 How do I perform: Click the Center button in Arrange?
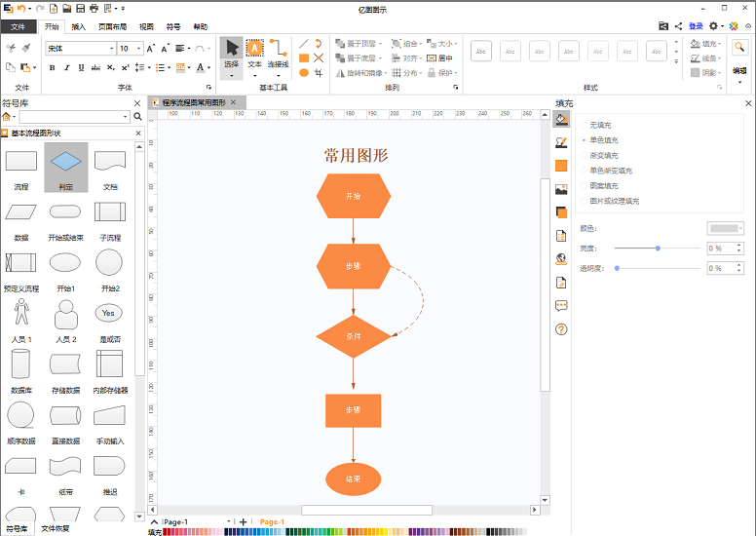439,58
